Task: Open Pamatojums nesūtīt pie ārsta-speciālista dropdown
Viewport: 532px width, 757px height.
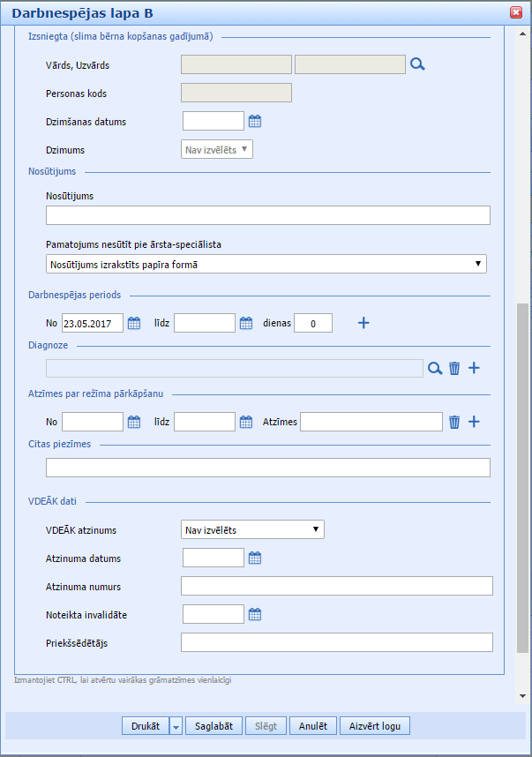Action: (266, 264)
